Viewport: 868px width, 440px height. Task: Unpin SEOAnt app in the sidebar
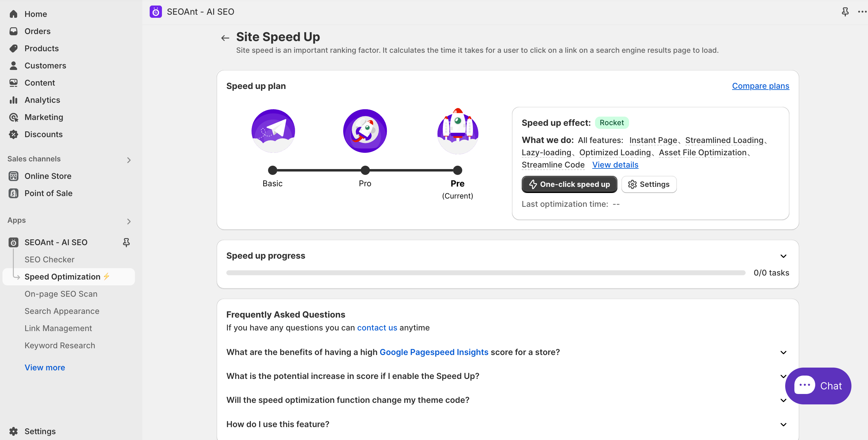(x=126, y=242)
